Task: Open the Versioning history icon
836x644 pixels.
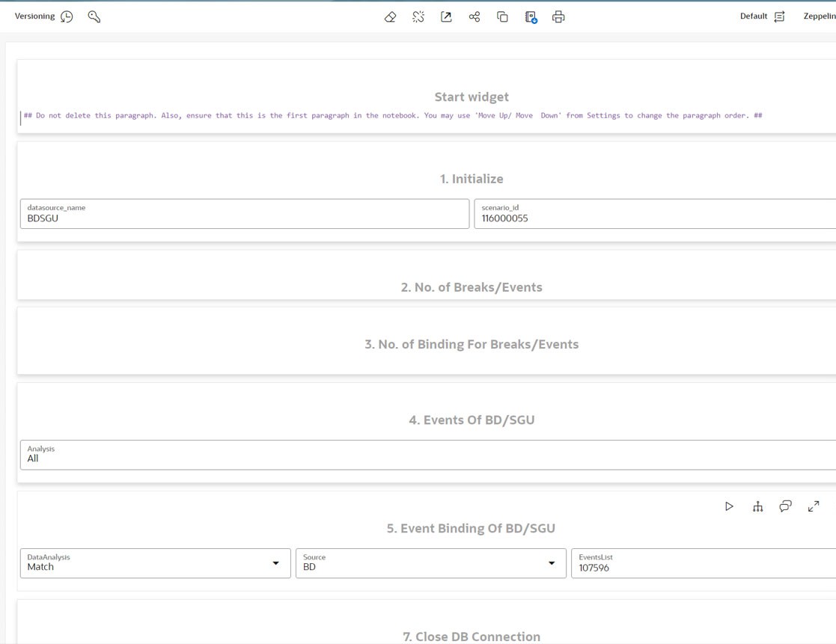Action: (67, 16)
